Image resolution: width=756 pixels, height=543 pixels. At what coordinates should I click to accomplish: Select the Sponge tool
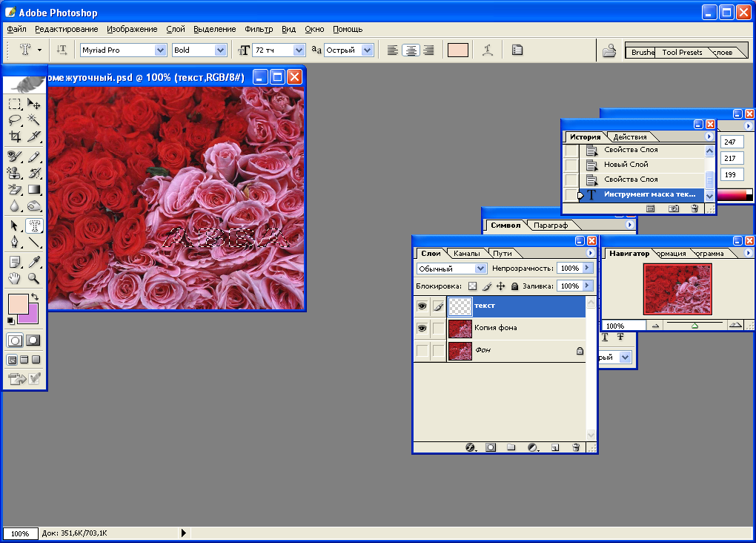coord(34,206)
